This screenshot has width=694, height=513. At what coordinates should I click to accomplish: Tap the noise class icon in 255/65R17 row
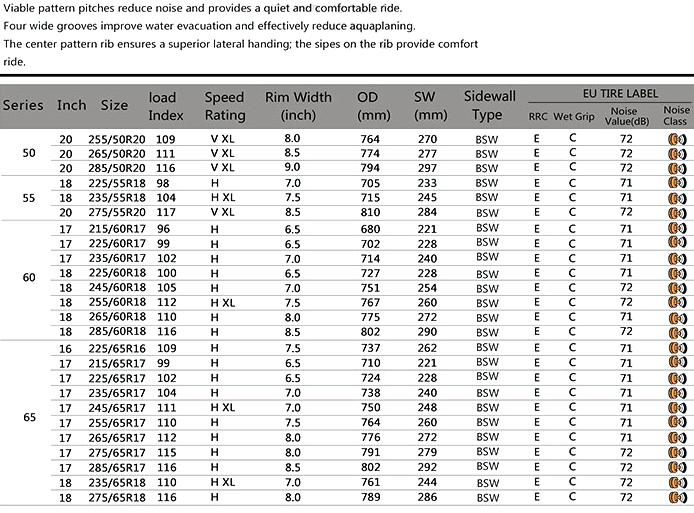(x=677, y=422)
